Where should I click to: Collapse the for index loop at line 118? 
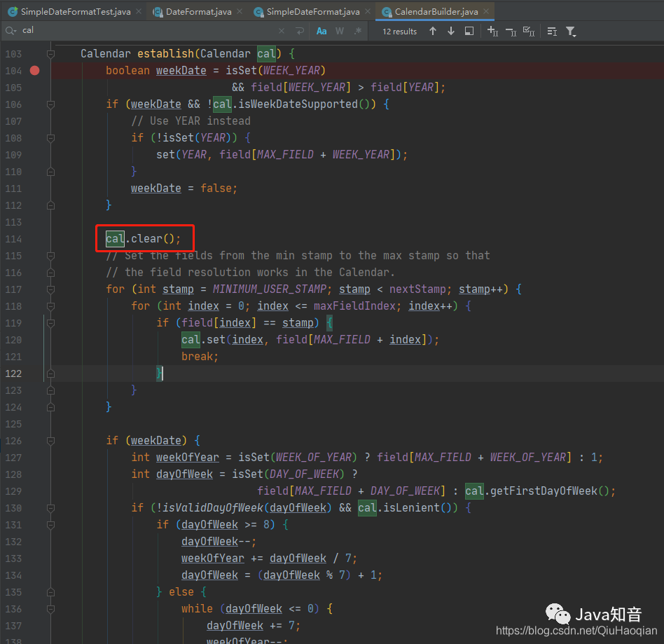[50, 306]
